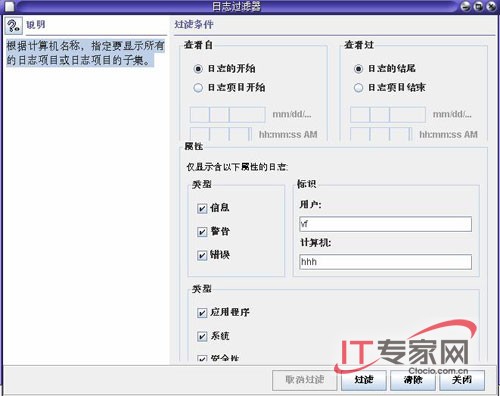500x396 pixels.
Task: Click the 查看自 mm/dd date field
Action: coord(228,115)
